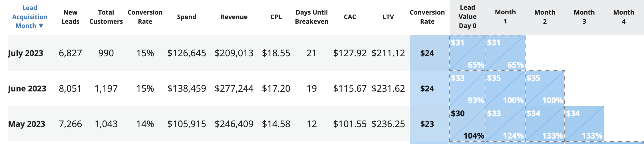Open the June 2023 row label
The width and height of the screenshot is (644, 144).
coord(27,89)
